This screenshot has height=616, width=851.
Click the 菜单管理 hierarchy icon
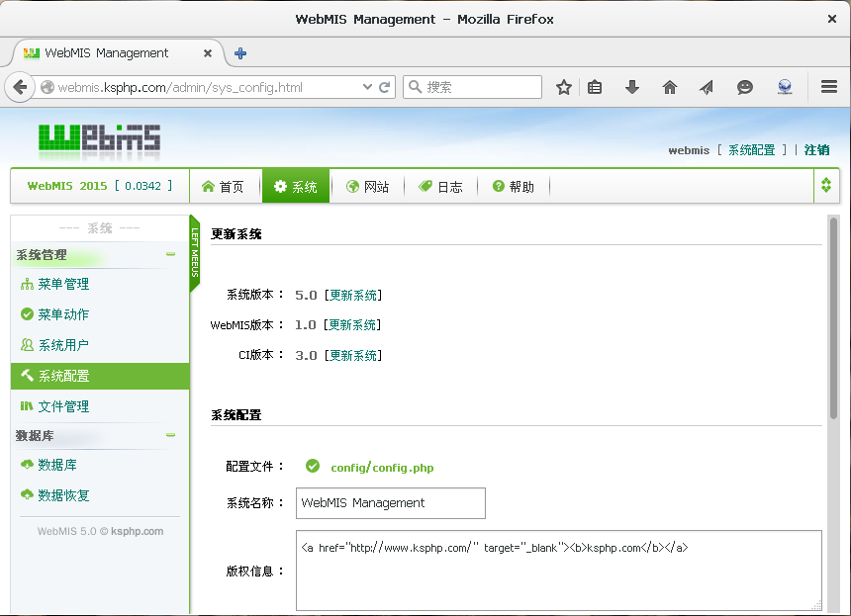pyautogui.click(x=27, y=284)
